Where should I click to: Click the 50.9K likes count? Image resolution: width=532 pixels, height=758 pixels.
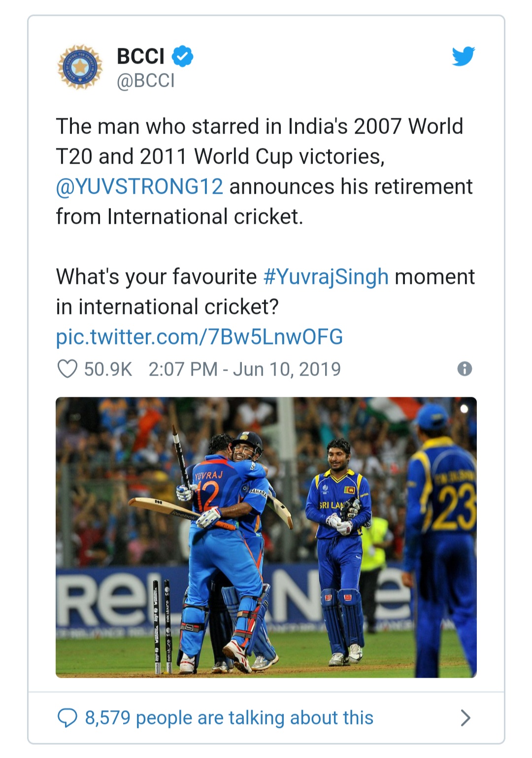(x=108, y=369)
